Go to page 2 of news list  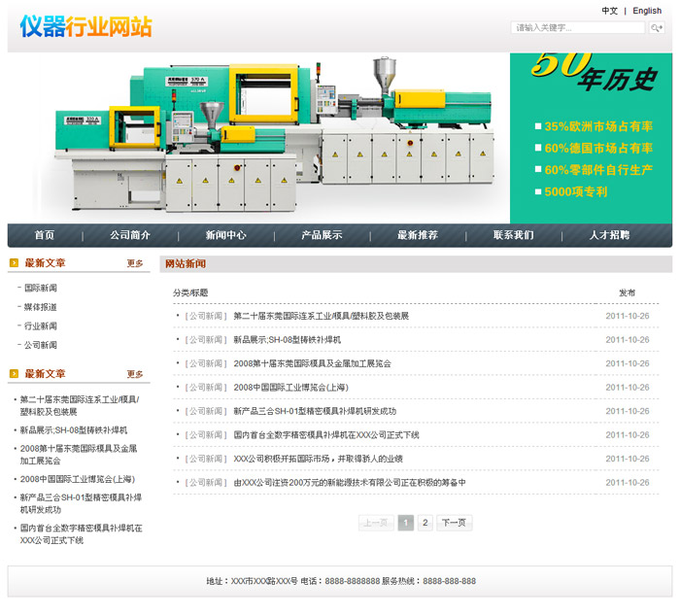click(425, 523)
